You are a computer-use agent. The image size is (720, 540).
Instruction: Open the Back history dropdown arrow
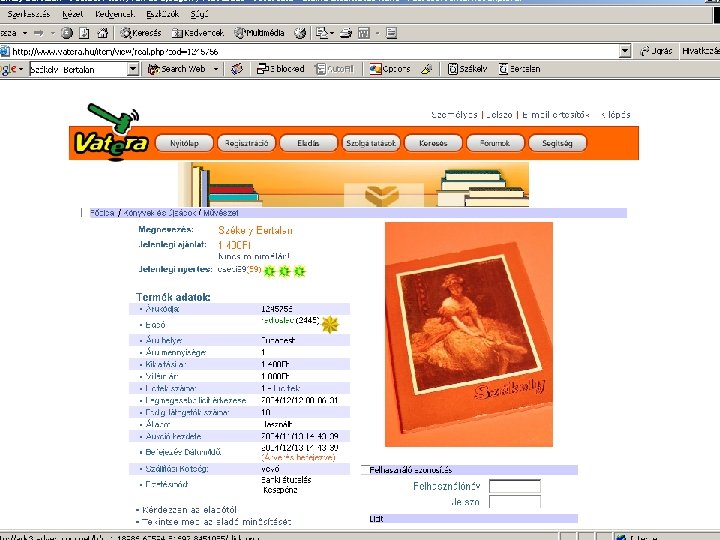(25, 33)
